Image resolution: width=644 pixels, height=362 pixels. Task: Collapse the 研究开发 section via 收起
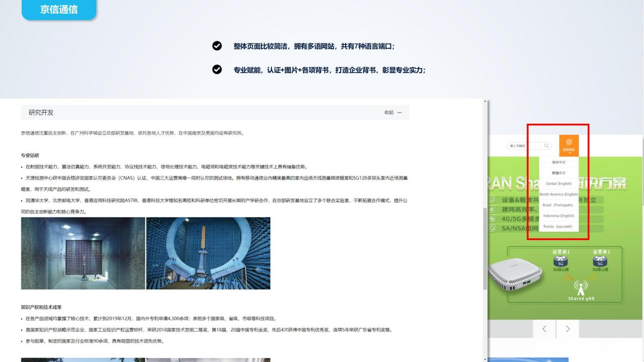[393, 112]
